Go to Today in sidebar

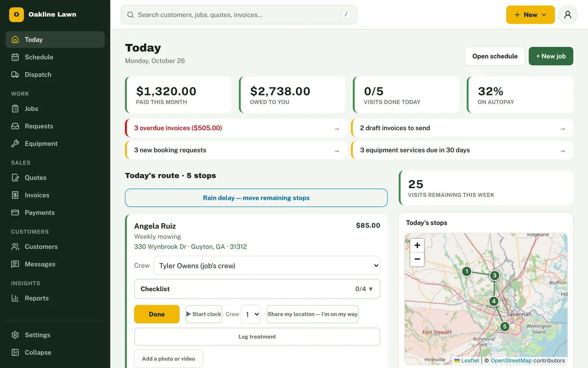point(55,39)
